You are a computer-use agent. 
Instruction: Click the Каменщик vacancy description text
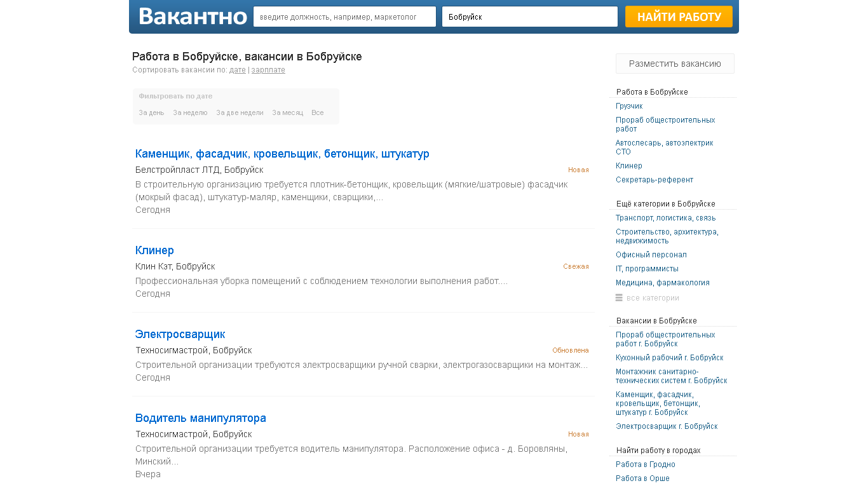click(351, 191)
